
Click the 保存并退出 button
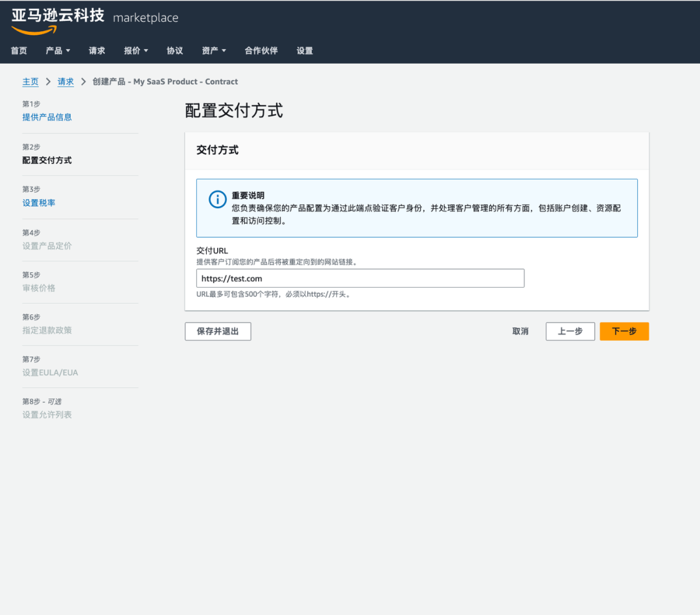point(218,331)
